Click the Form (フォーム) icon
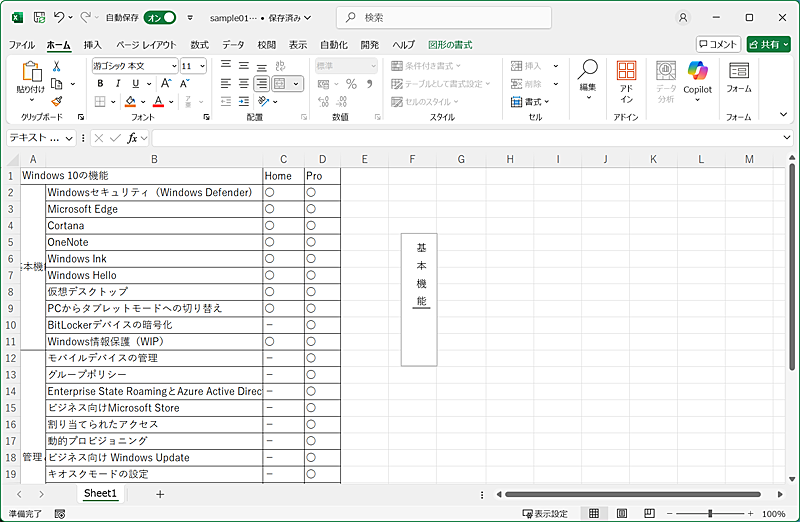The width and height of the screenshot is (800, 522). click(739, 77)
